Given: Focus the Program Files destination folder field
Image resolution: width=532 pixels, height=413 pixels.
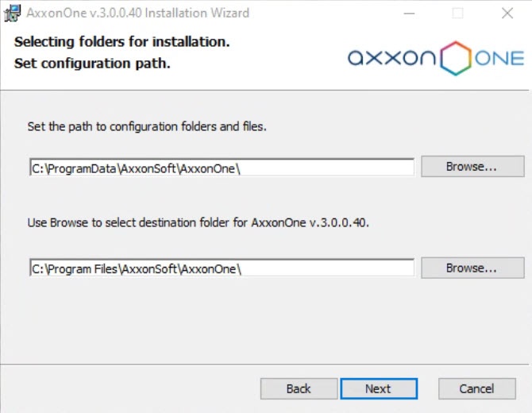Looking at the screenshot, I should [221, 268].
